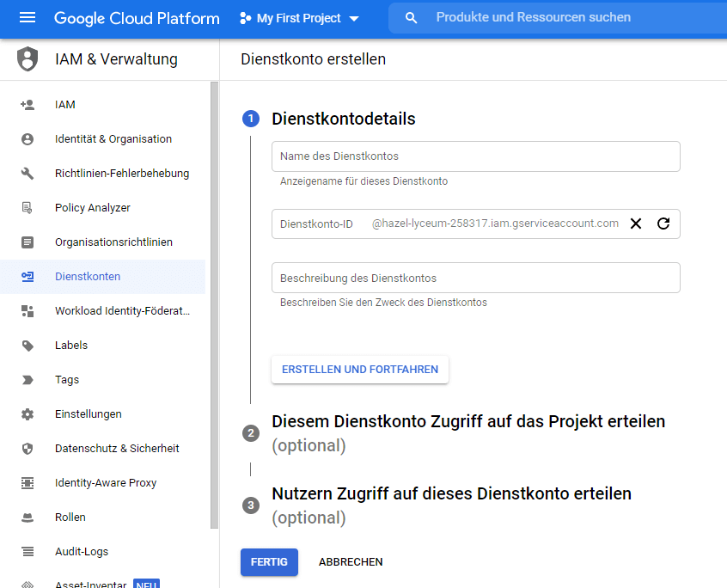727x588 pixels.
Task: Open Datenschutz & Sicherheit
Action: pos(103,449)
